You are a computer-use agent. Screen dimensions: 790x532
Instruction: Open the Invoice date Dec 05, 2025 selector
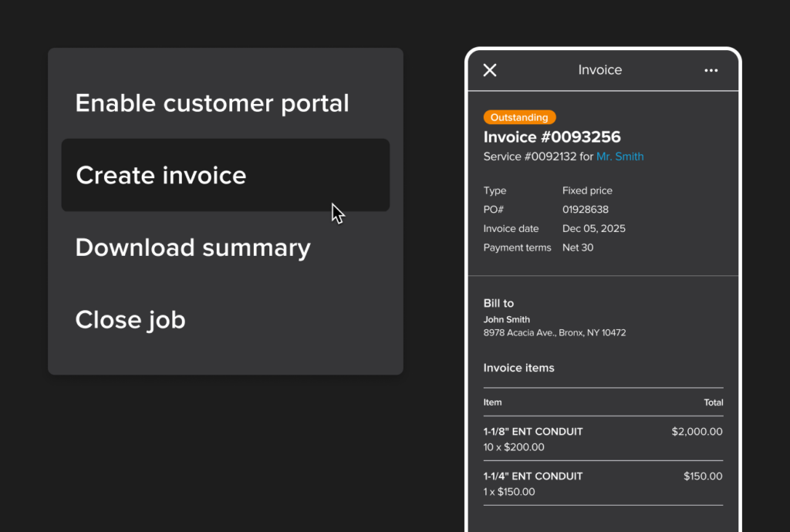[x=593, y=228]
